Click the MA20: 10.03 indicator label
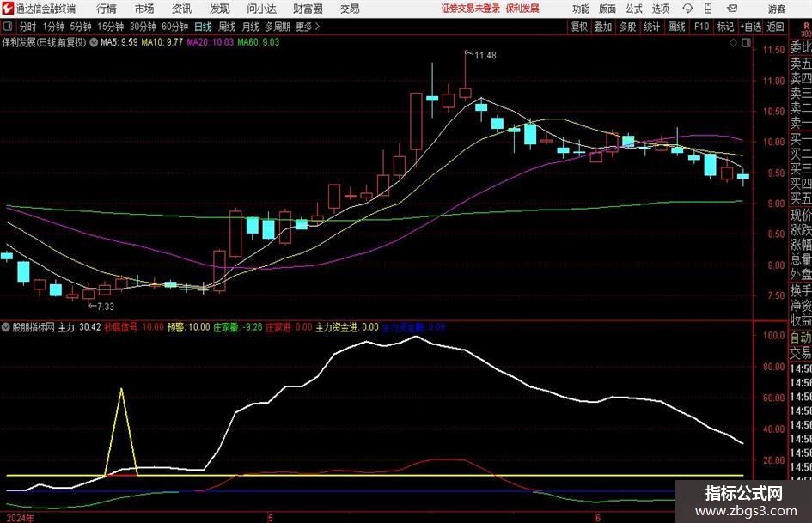 coord(211,42)
